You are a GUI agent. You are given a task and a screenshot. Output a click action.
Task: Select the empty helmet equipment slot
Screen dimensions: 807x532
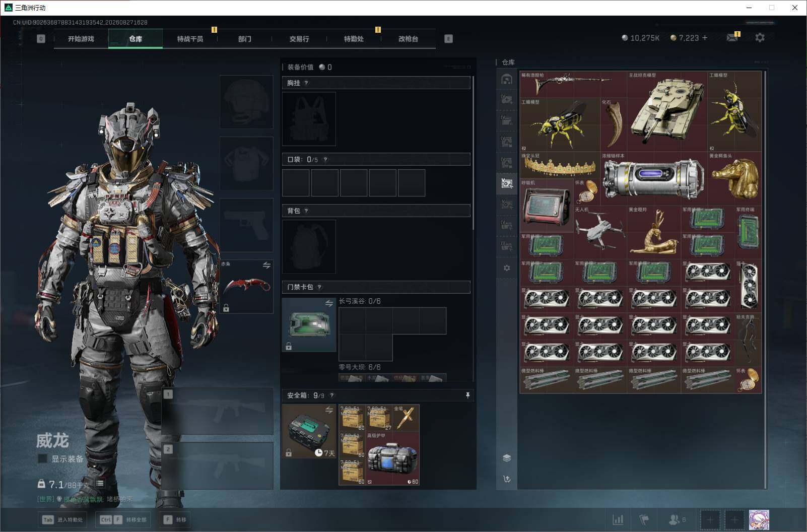click(246, 102)
